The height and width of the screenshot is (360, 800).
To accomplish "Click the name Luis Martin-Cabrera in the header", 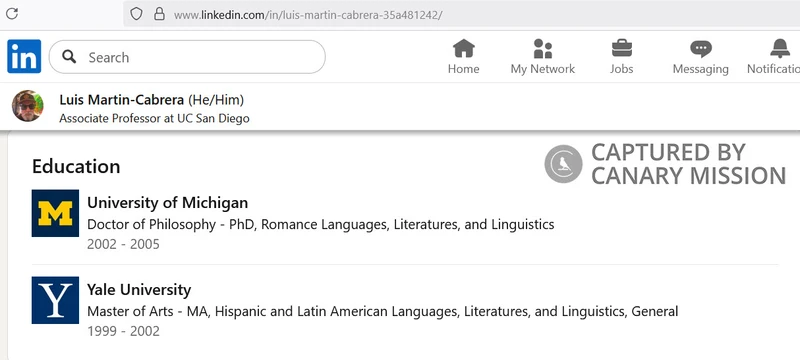I will 121,100.
